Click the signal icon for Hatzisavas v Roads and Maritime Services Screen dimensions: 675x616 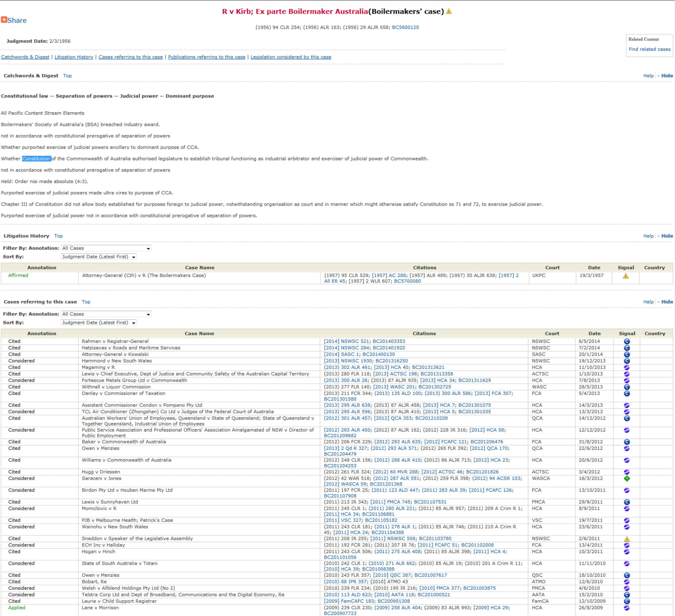tap(627, 348)
